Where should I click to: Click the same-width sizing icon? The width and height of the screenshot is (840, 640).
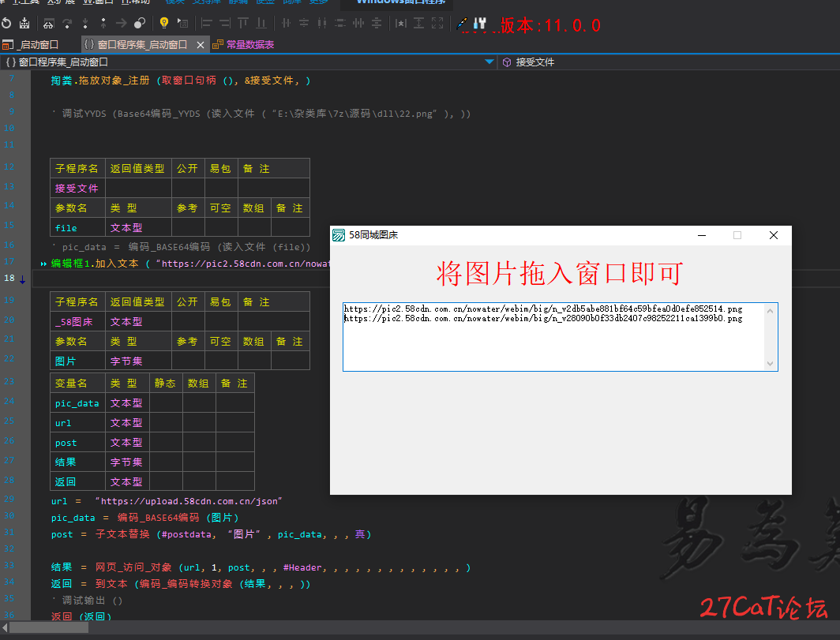340,23
